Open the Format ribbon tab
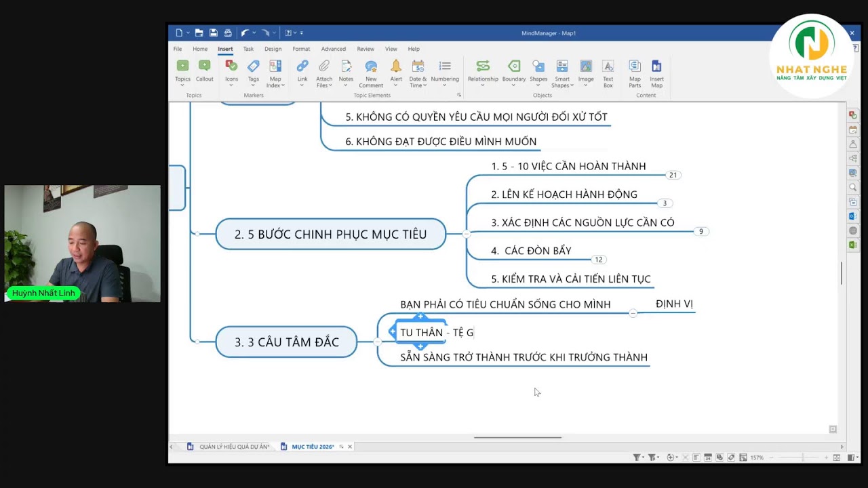 point(301,49)
